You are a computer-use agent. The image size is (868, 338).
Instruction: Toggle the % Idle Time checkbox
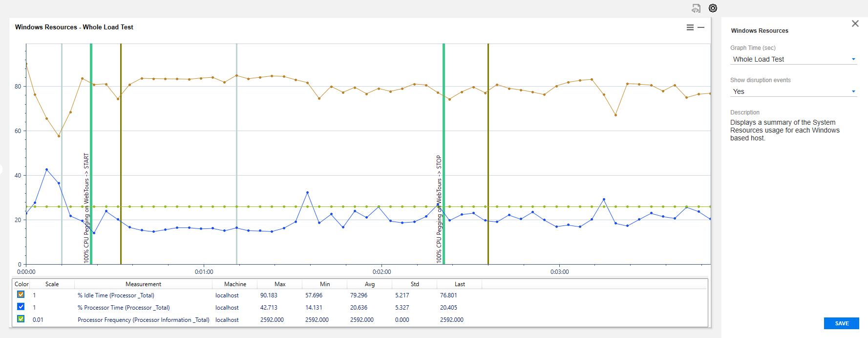point(21,294)
